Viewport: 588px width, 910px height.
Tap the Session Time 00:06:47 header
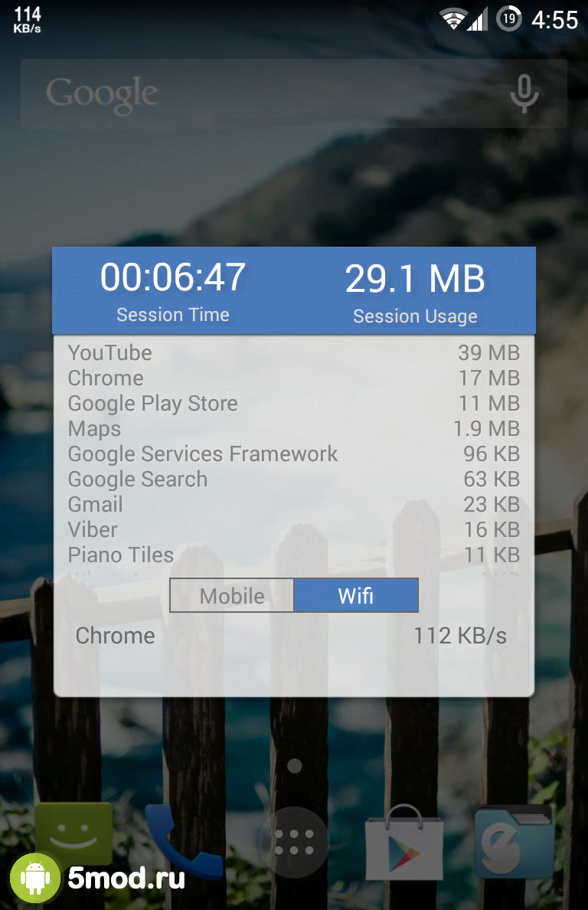coord(173,291)
